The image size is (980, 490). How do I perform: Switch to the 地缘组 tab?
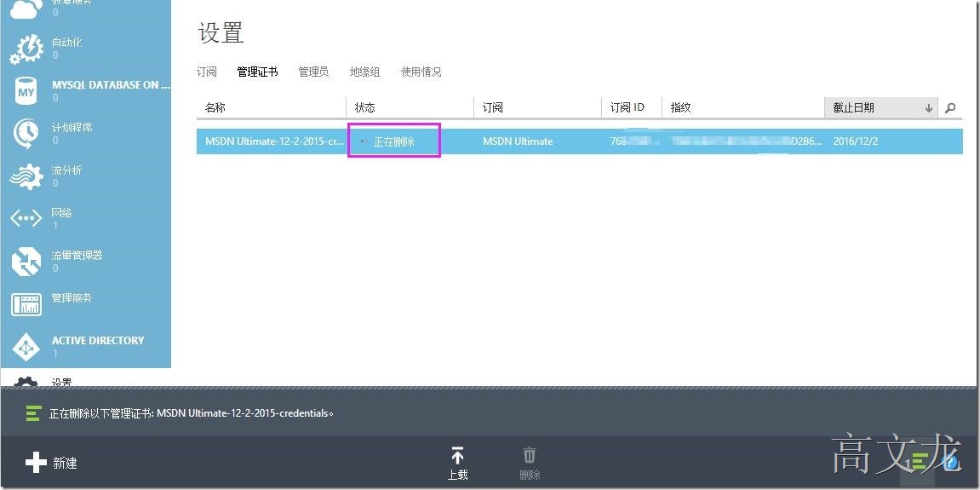click(x=365, y=72)
